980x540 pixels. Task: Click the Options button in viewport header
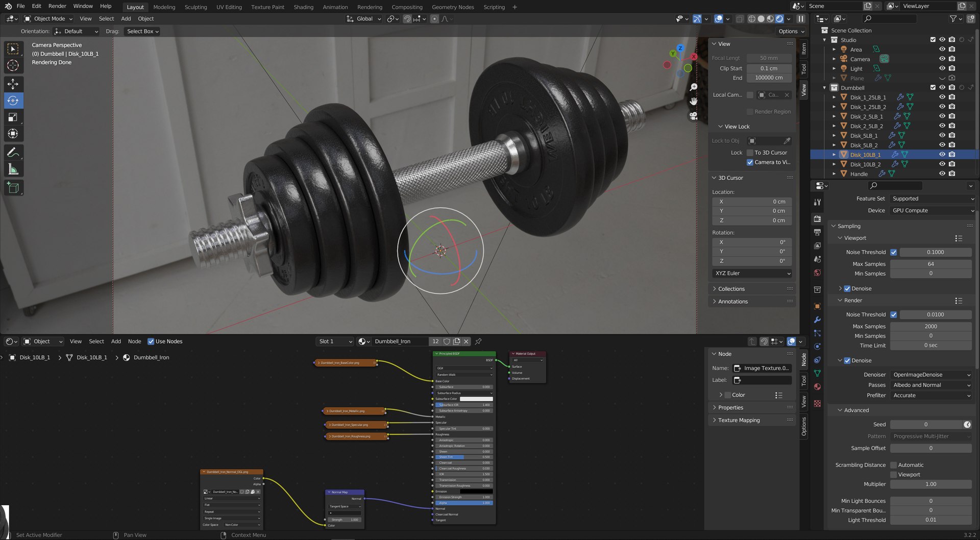tap(791, 31)
